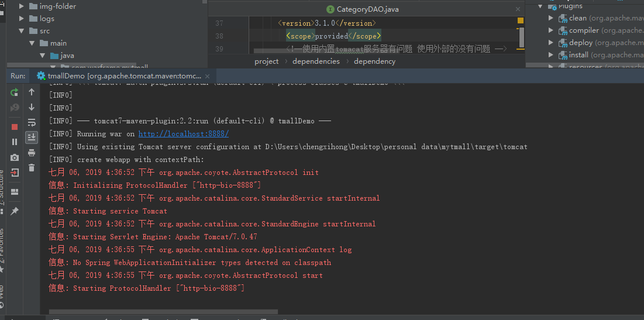Toggle scroll to end of console
This screenshot has width=644, height=320.
[32, 137]
